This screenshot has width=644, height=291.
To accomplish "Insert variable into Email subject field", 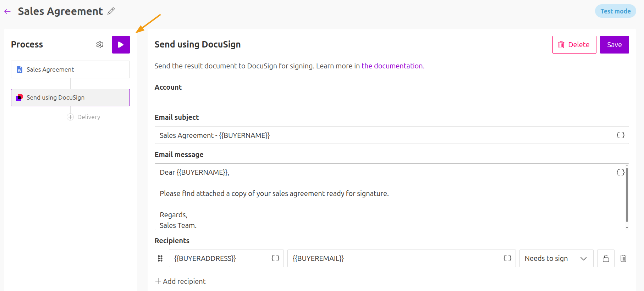I will pyautogui.click(x=620, y=135).
